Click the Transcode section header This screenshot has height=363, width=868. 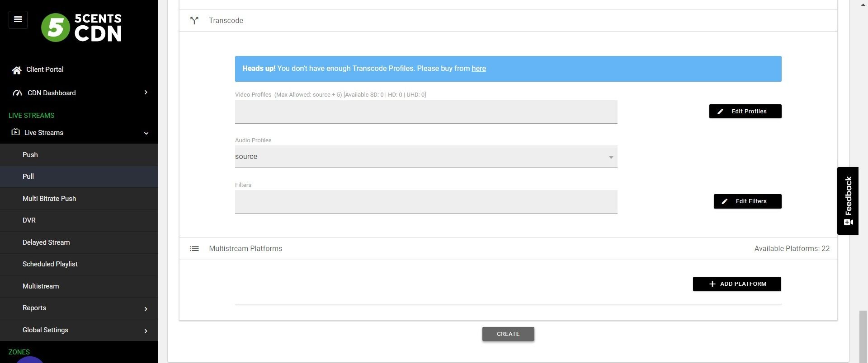click(x=508, y=21)
